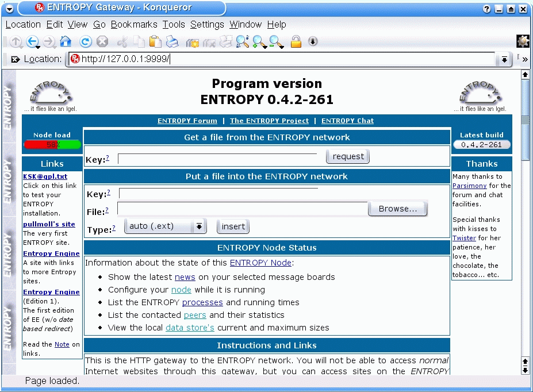The image size is (533, 392).
Task: Open the Settings menu
Action: (x=207, y=25)
